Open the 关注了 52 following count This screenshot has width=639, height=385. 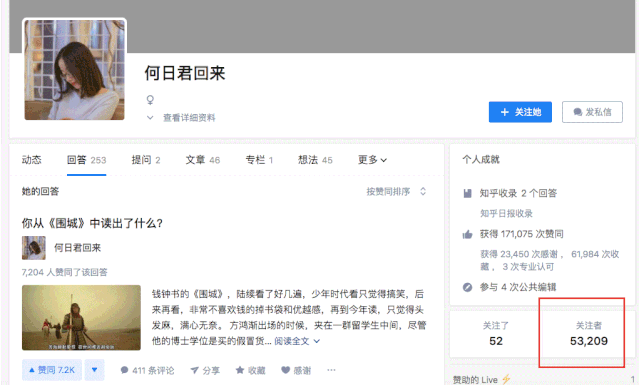(496, 334)
